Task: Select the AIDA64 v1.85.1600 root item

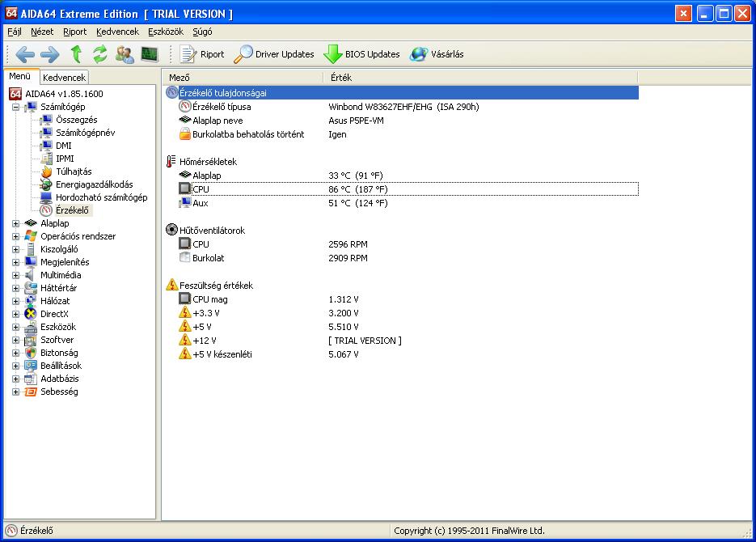Action: click(x=64, y=94)
